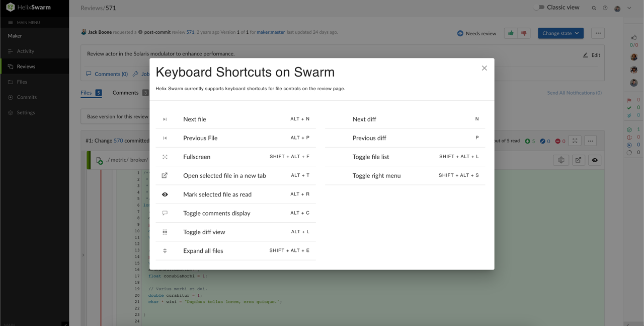Click the Jack Boone author name
Image resolution: width=644 pixels, height=326 pixels.
coord(100,32)
